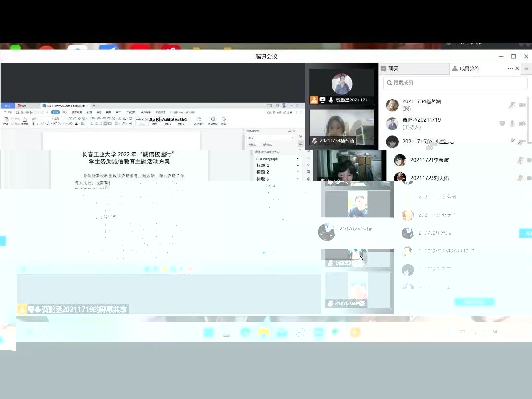Select 标题 1 in styles list
Image resolution: width=532 pixels, height=399 pixels.
pyautogui.click(x=263, y=165)
